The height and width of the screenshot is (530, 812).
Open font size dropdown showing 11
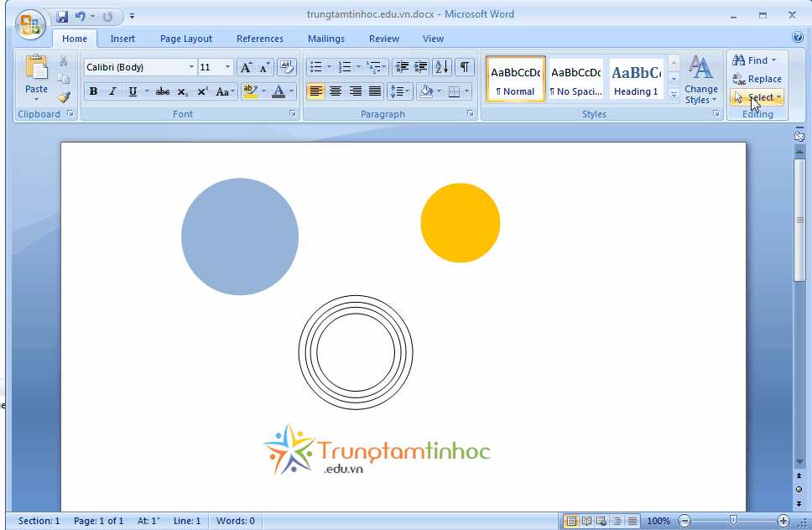[x=227, y=67]
